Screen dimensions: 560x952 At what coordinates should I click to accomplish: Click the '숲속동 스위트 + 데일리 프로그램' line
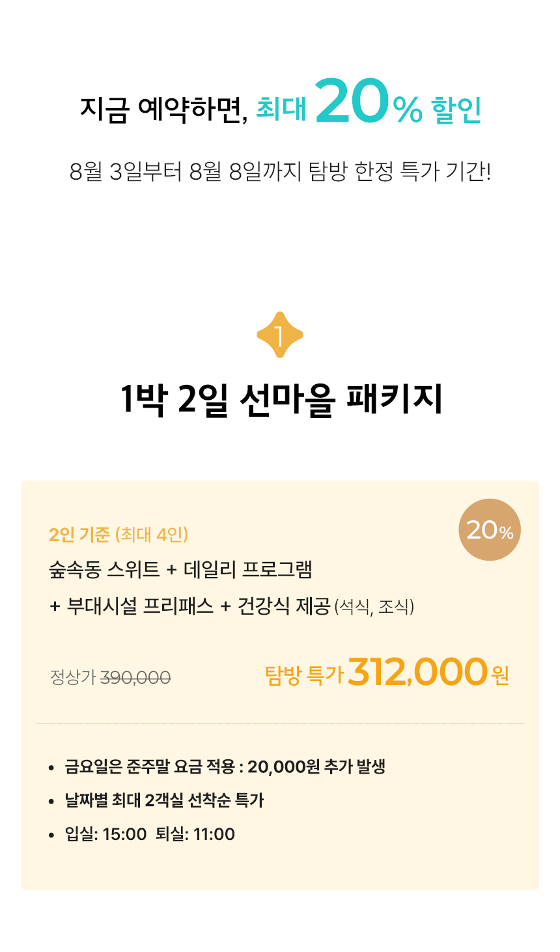click(181, 570)
